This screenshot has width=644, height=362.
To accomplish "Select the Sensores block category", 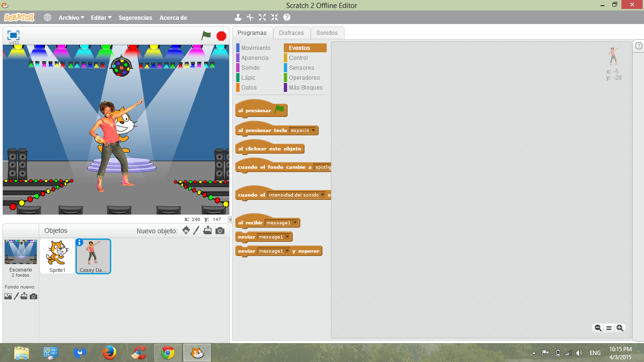I will tap(302, 67).
